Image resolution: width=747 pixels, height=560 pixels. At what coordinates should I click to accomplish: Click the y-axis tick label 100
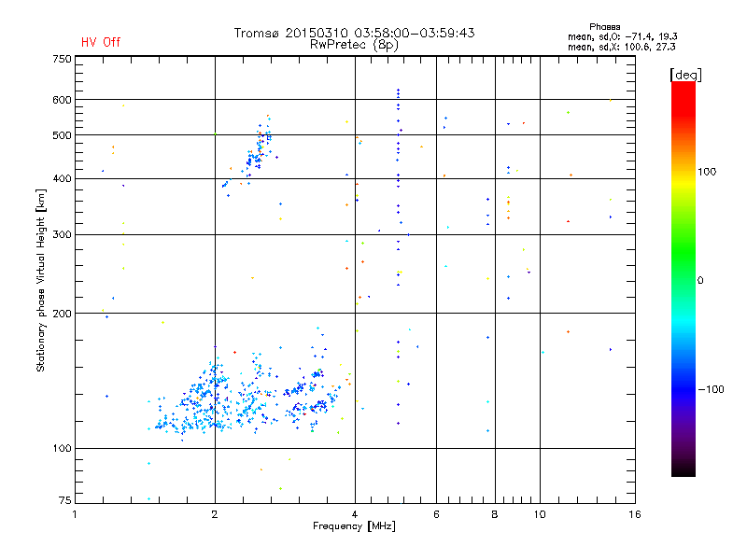click(x=62, y=448)
